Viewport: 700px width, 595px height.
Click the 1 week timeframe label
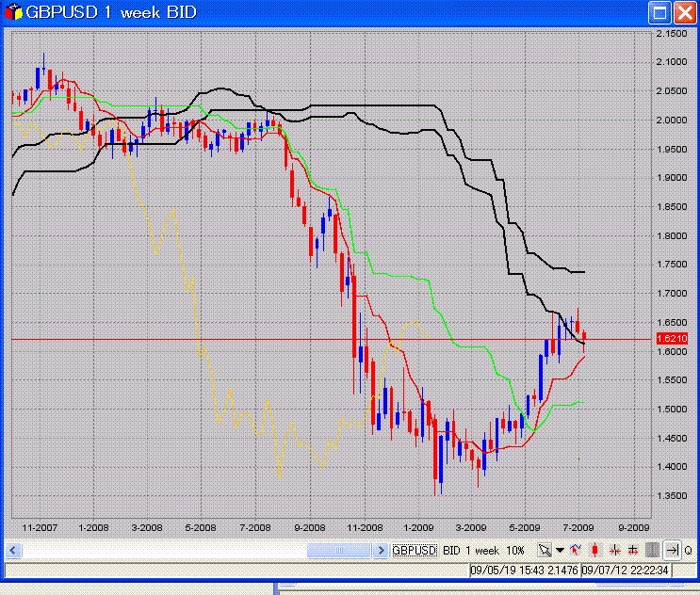click(482, 551)
